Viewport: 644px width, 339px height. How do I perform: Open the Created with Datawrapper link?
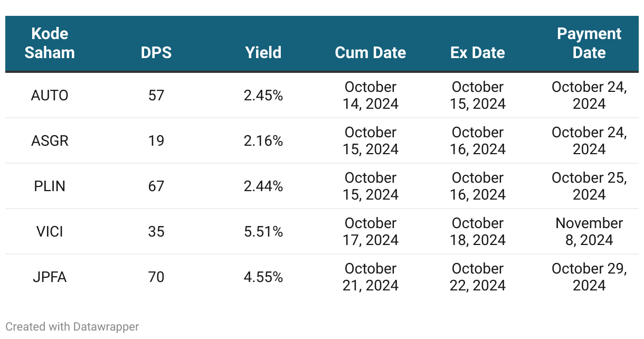tap(72, 327)
